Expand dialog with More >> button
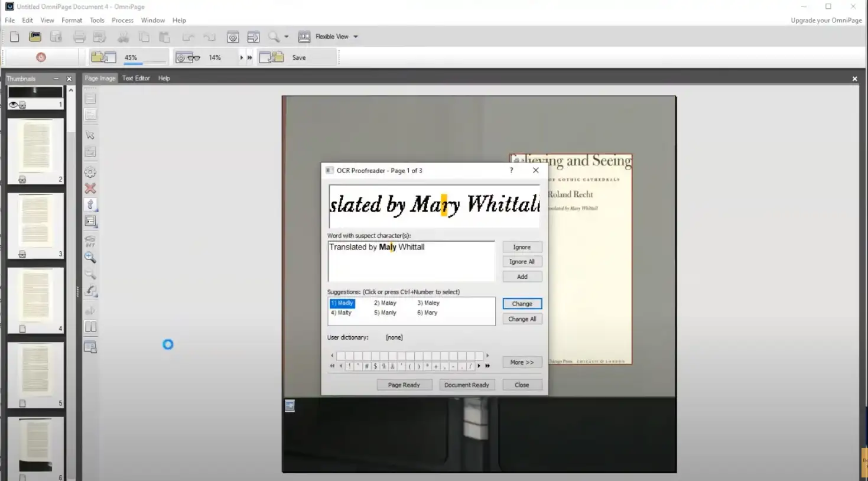 click(x=522, y=362)
